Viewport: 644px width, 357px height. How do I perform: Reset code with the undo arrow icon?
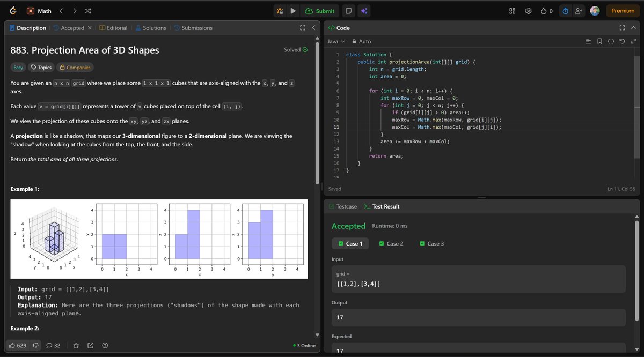622,41
